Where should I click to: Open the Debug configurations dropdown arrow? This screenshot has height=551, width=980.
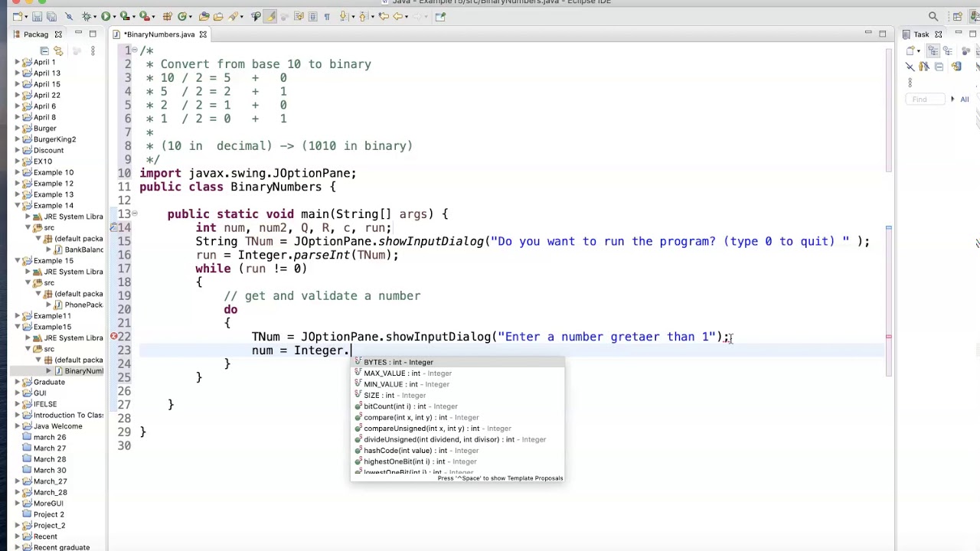[95, 16]
